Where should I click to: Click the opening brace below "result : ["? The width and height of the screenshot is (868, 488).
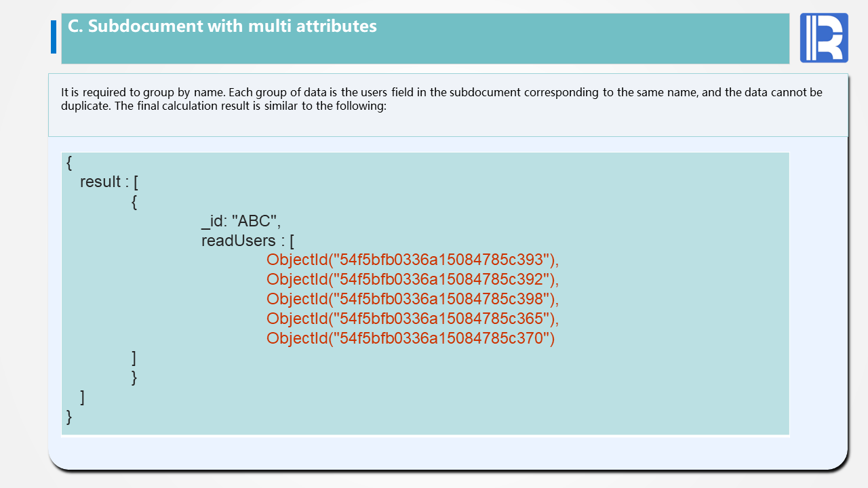click(x=134, y=201)
